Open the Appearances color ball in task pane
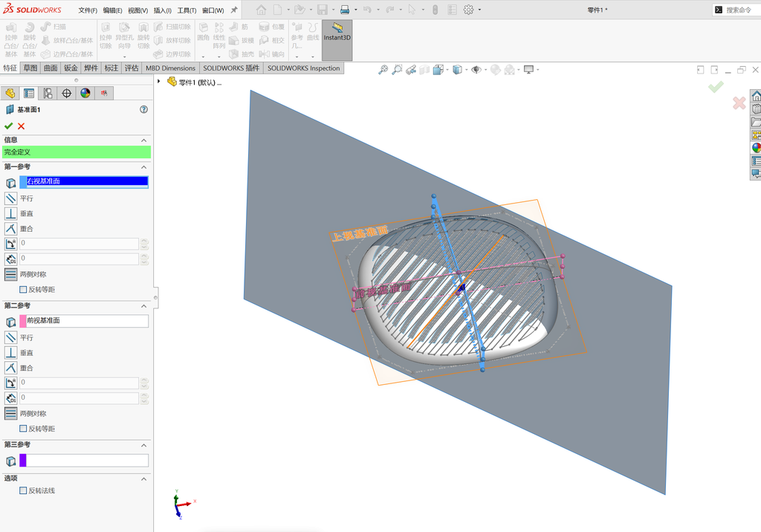 (x=756, y=148)
